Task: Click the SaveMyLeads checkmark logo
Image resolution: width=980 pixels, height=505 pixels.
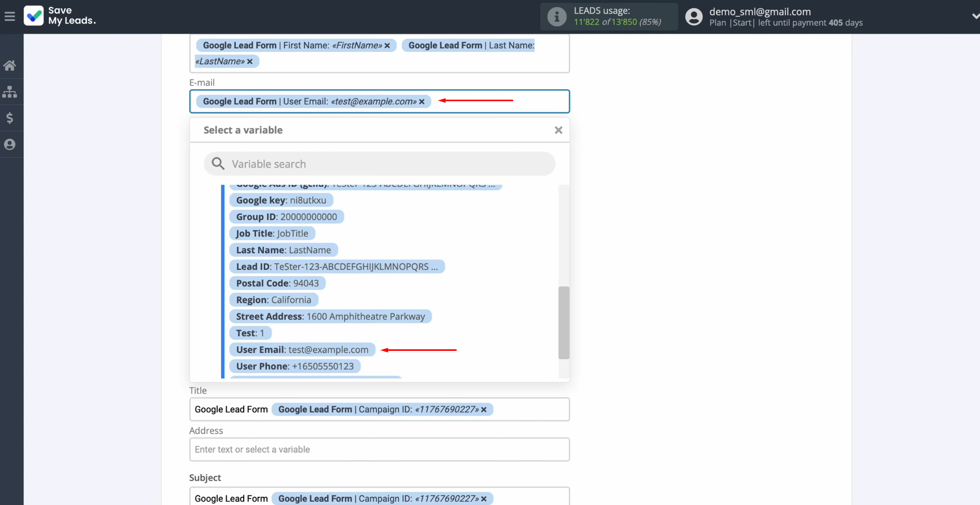Action: [x=34, y=16]
